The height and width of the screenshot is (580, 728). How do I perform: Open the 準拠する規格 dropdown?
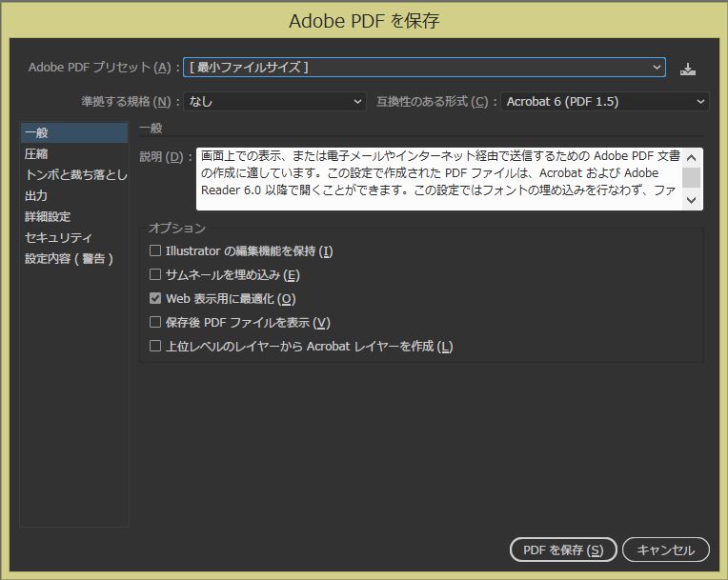[274, 101]
